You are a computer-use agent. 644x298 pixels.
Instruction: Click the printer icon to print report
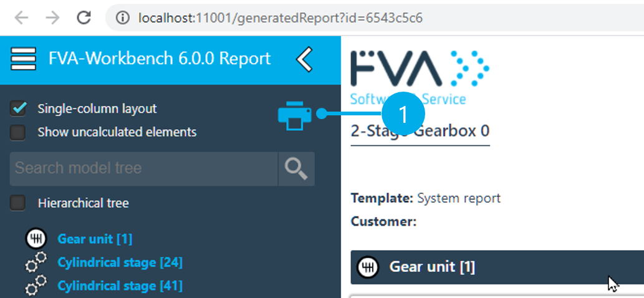pos(294,115)
